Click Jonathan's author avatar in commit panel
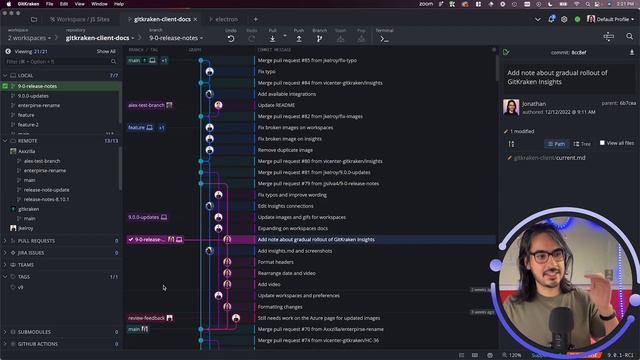 pyautogui.click(x=511, y=107)
